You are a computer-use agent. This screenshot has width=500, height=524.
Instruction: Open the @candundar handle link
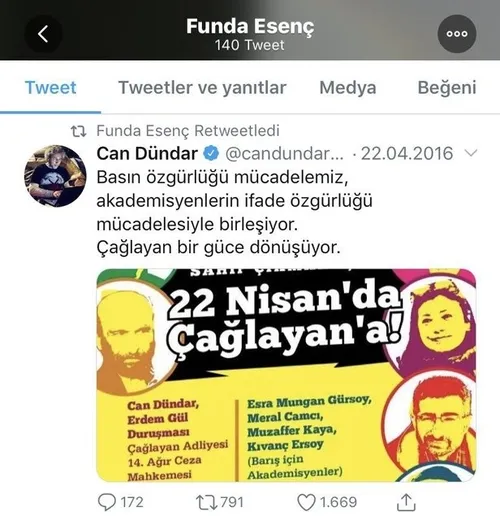click(284, 154)
